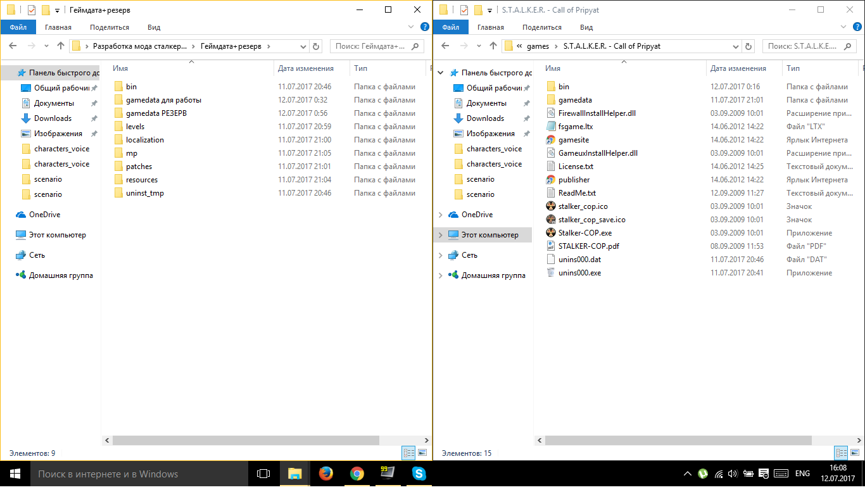Open Вид tab in left window
Viewport: 865px width, 504px height.
pyautogui.click(x=154, y=27)
